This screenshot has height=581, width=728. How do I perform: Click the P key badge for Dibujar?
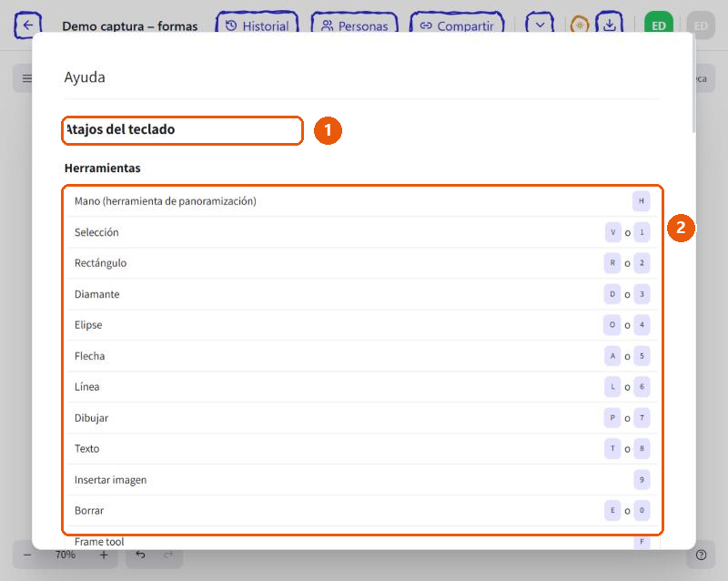[x=612, y=418]
